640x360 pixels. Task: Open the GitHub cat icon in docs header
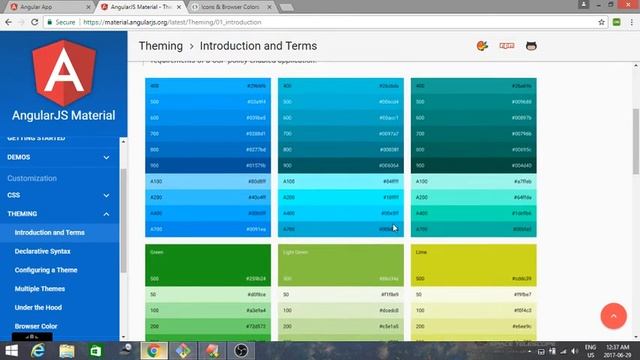point(531,46)
